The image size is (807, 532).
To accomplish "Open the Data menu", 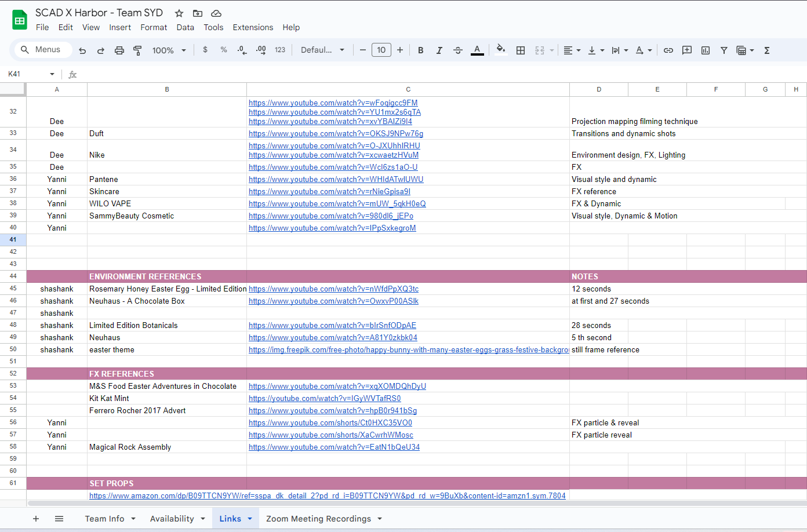I will 186,27.
